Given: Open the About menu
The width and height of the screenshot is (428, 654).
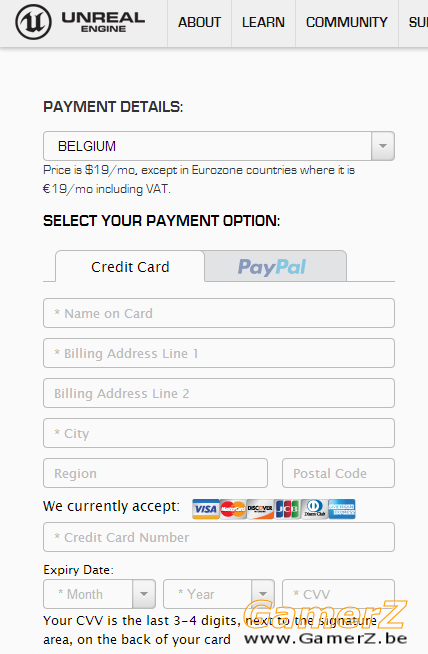Looking at the screenshot, I should pos(199,23).
